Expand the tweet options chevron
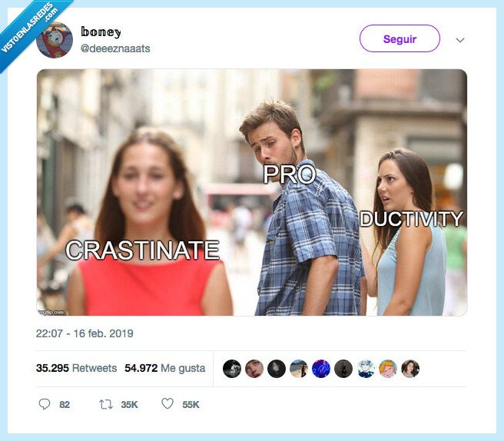This screenshot has height=441, width=504. pos(460,40)
